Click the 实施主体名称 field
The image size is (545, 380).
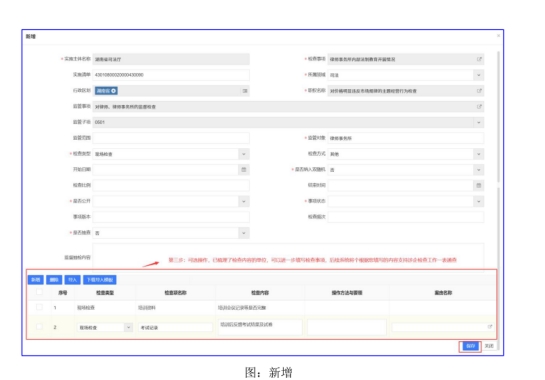tap(171, 59)
